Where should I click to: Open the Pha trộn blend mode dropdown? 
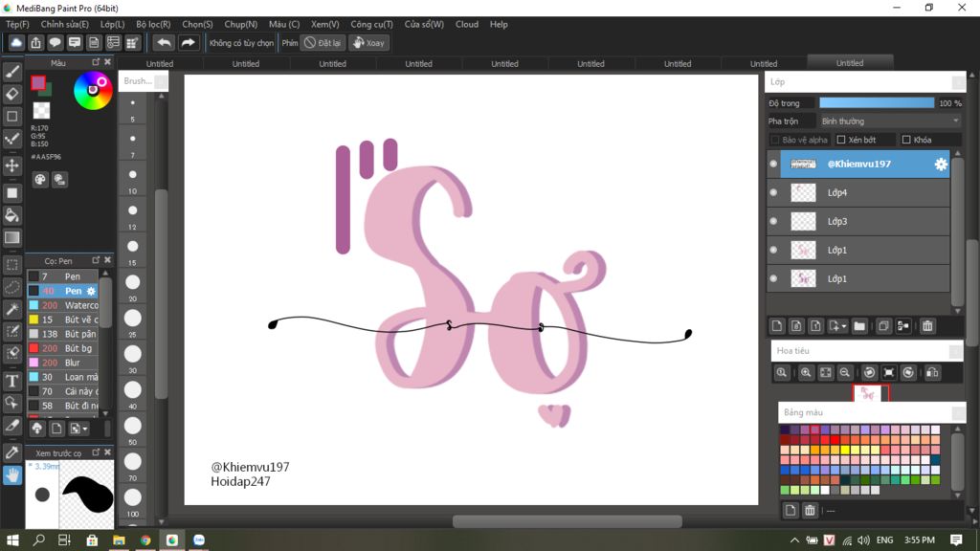click(x=890, y=121)
